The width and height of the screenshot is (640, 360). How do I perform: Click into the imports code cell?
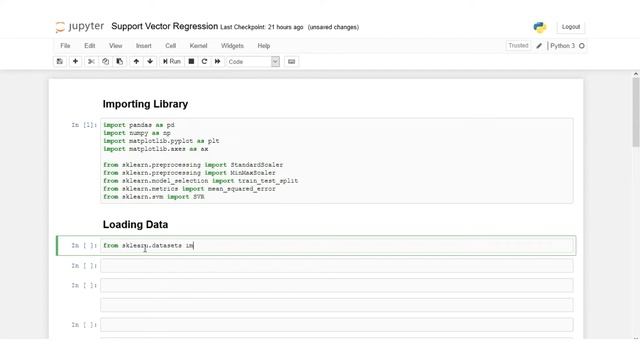coord(337,161)
